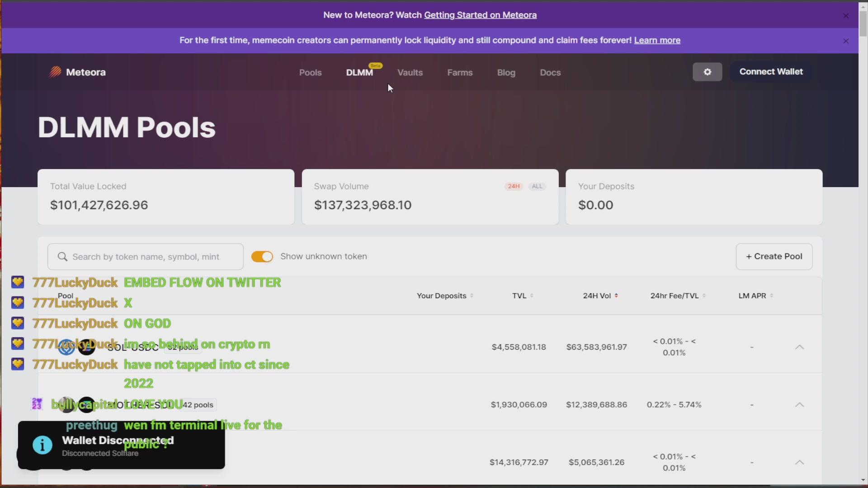Click the Wallet Disconnected info icon
This screenshot has width=868, height=488.
[x=42, y=445]
